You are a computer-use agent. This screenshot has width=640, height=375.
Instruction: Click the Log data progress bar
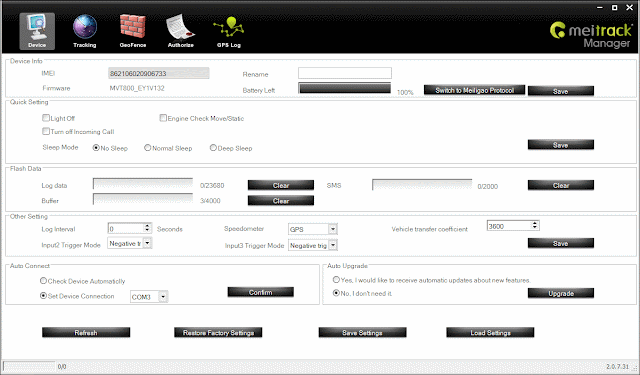[x=143, y=184]
